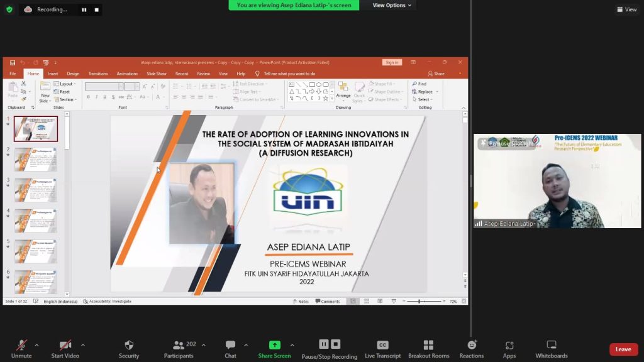The width and height of the screenshot is (644, 362).
Task: Open the Section dropdown
Action: [65, 100]
